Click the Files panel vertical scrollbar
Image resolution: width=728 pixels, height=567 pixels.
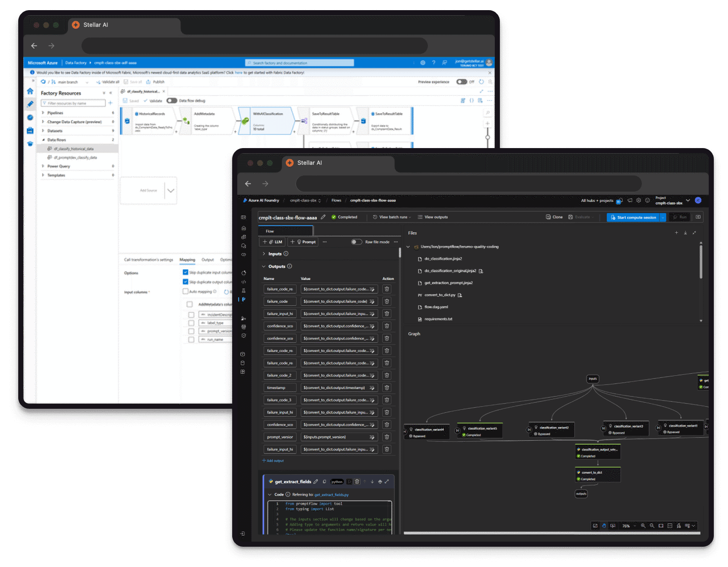701,261
